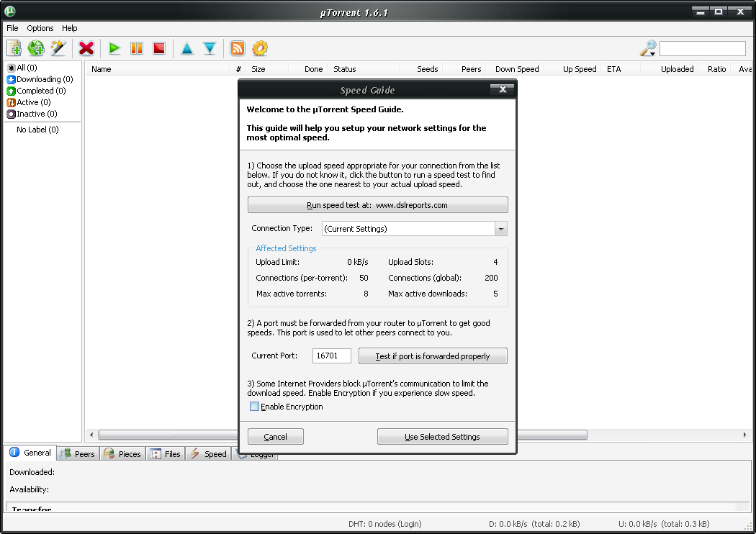The width and height of the screenshot is (756, 534).
Task: Click the 'Max active torrents:' label
Action: pyautogui.click(x=291, y=294)
